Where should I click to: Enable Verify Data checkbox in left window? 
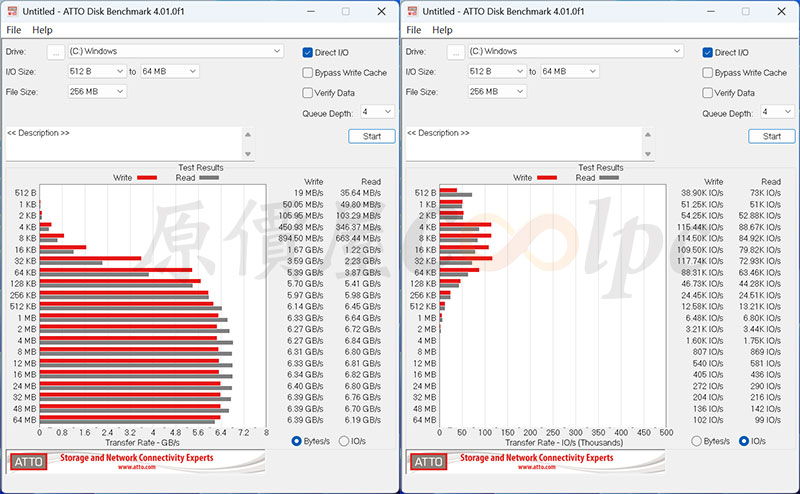coord(308,93)
